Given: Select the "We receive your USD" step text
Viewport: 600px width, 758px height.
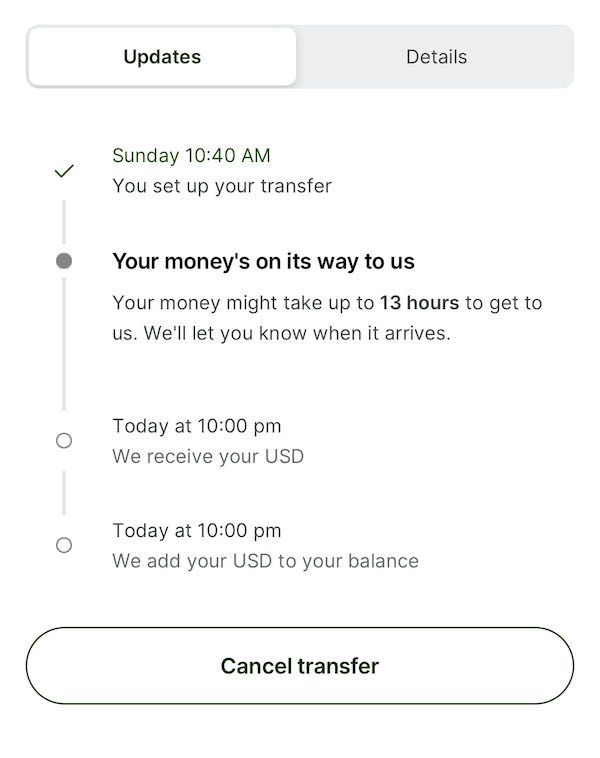Looking at the screenshot, I should [208, 457].
